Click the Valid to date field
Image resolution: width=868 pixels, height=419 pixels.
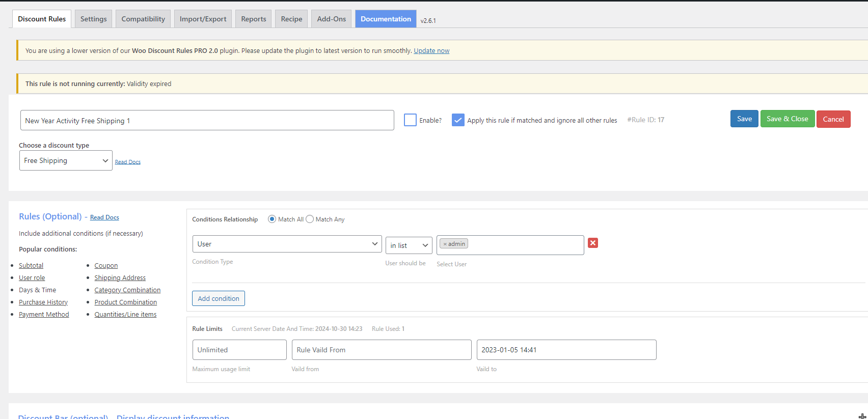click(566, 350)
